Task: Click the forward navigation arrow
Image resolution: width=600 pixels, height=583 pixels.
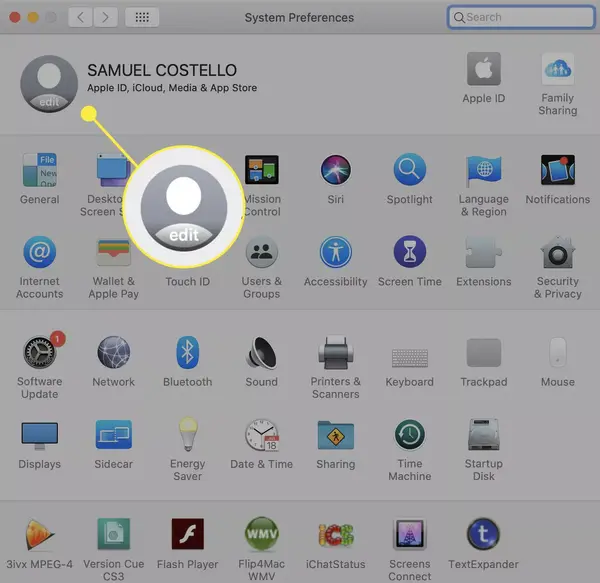Action: (105, 17)
